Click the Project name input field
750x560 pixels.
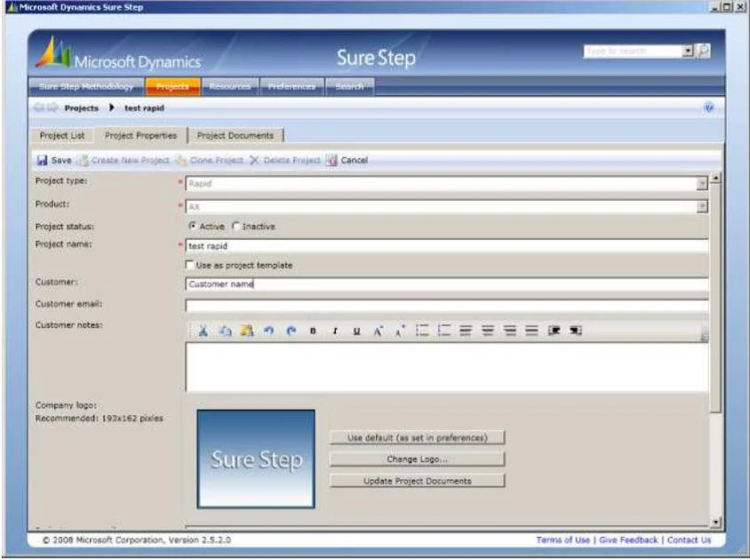[447, 246]
